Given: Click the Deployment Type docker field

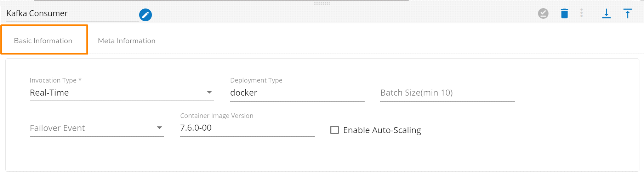Looking at the screenshot, I should tap(297, 93).
